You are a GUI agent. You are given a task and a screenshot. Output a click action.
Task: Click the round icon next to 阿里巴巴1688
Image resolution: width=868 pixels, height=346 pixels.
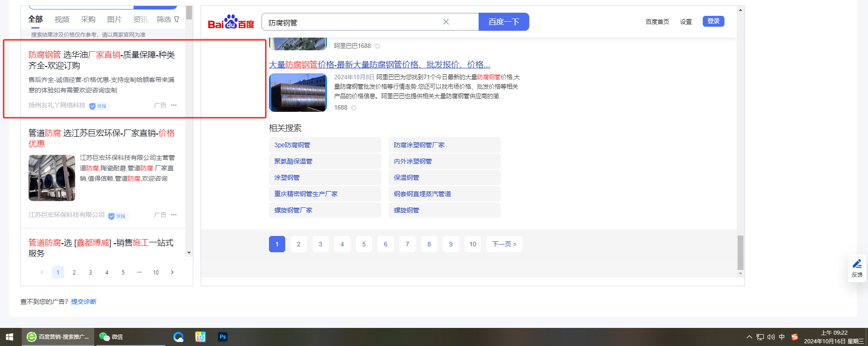click(x=378, y=46)
